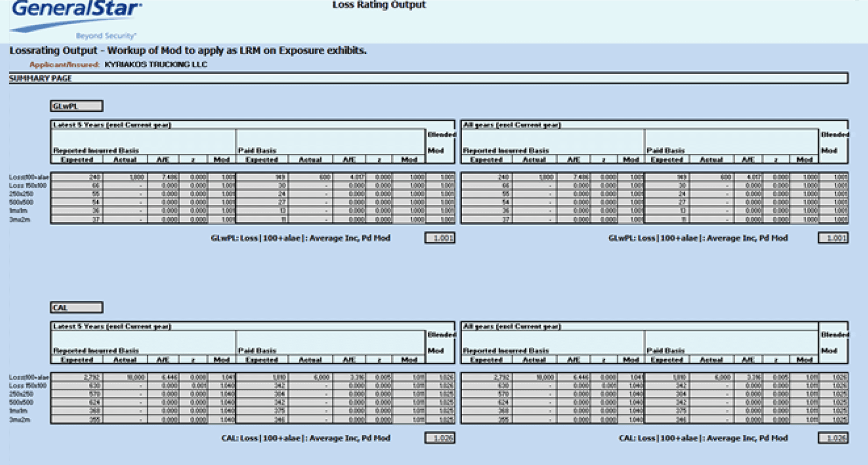
Task: Click GLwPL Latest 5 Years Reported Incurred Basis
Action: click(x=96, y=151)
